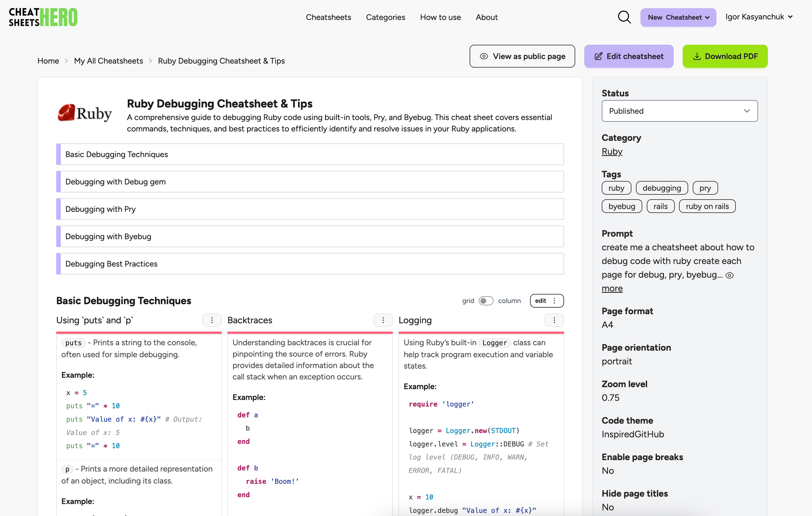The image size is (812, 516).
Task: Jump to Debugging with Pry section
Action: (x=310, y=209)
